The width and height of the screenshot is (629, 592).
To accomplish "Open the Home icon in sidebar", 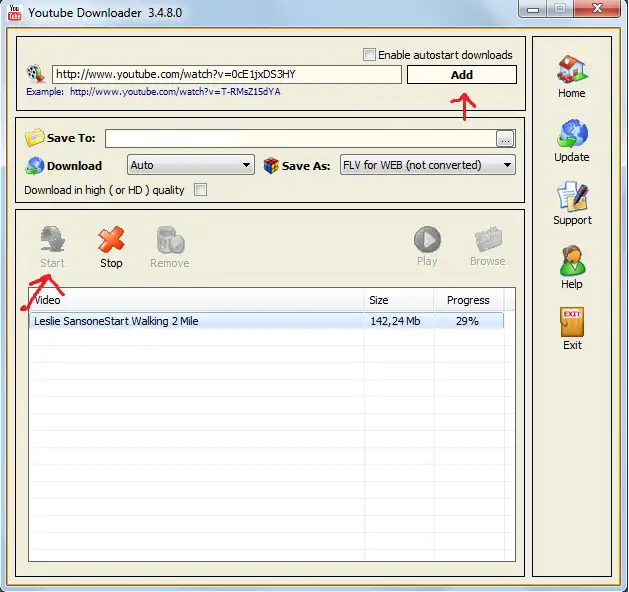I will point(572,73).
